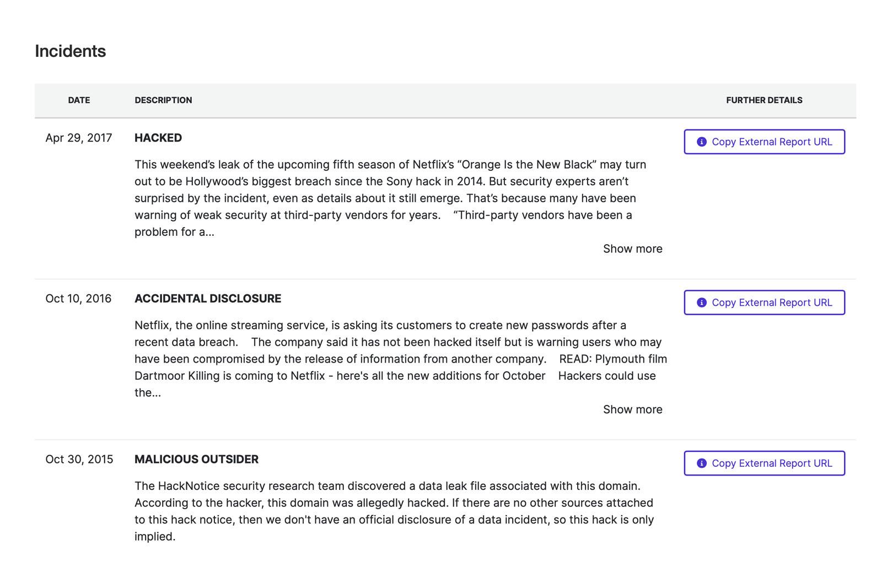
Task: Click the Incidents section heading
Action: point(71,51)
